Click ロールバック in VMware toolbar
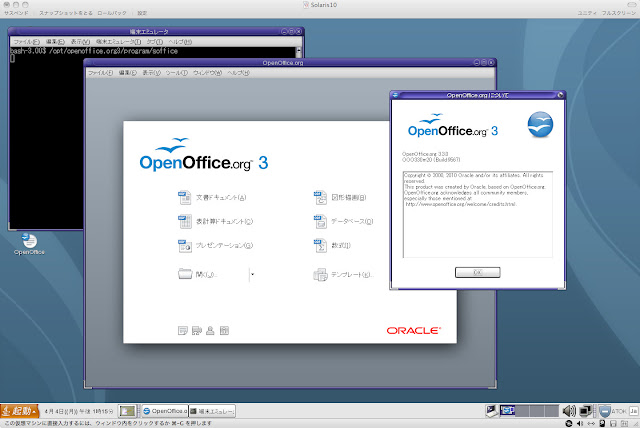This screenshot has height=428, width=640. coord(112,13)
